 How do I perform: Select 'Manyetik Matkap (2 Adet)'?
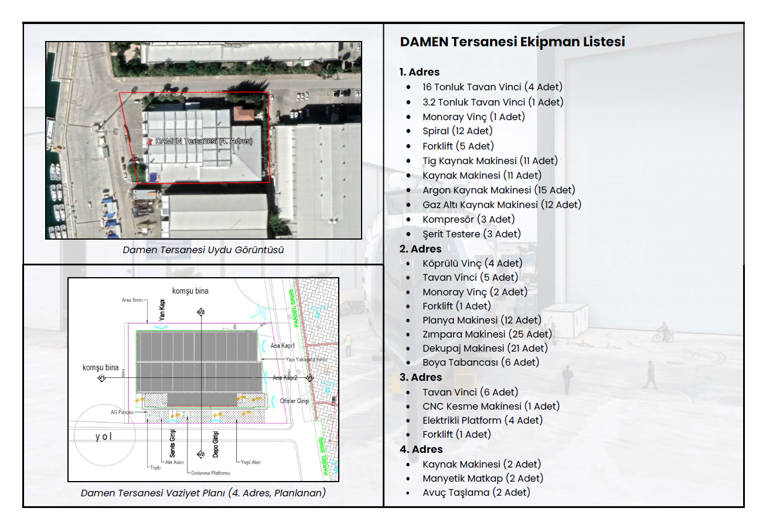point(483,478)
